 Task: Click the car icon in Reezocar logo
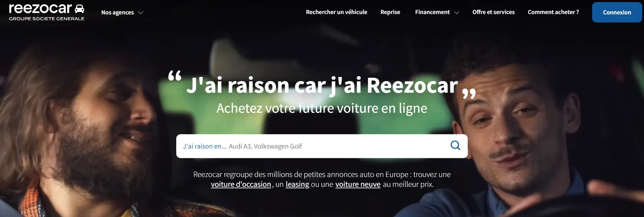point(80,9)
